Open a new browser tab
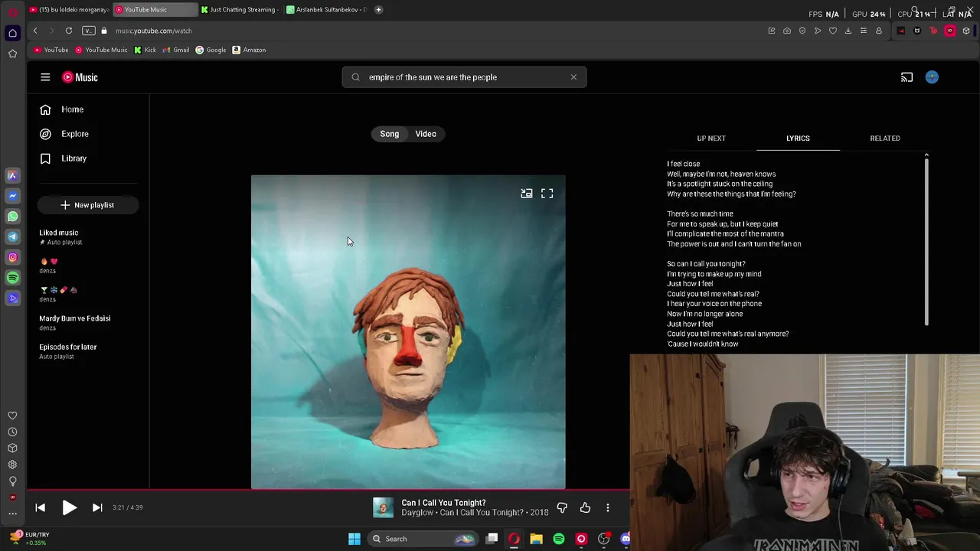The height and width of the screenshot is (551, 980). pos(378,10)
